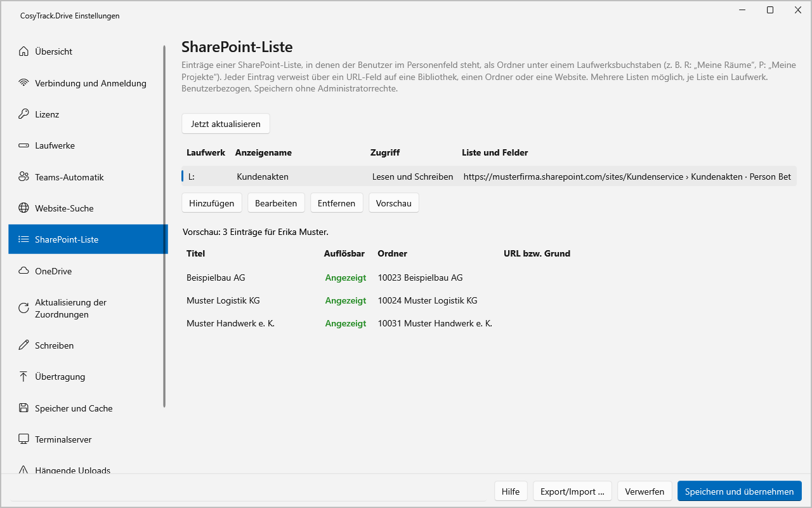Click the Lesen und Schreiben access cell
812x508 pixels.
[x=413, y=177]
